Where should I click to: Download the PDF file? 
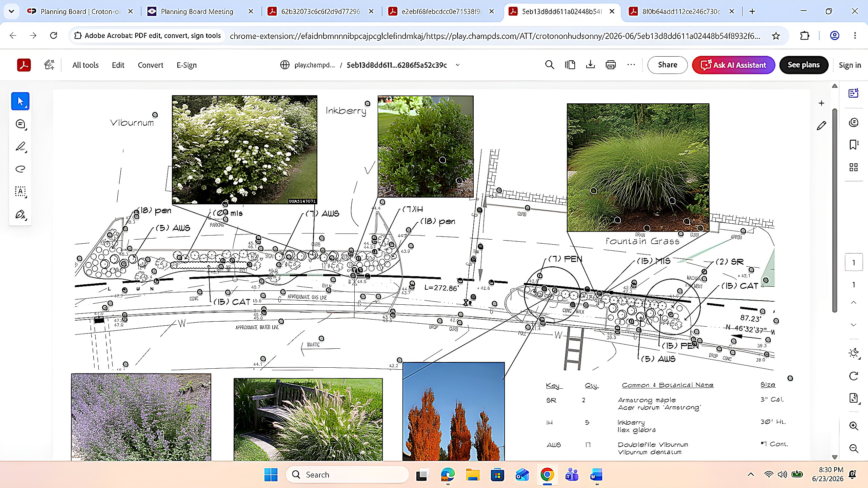pyautogui.click(x=590, y=65)
